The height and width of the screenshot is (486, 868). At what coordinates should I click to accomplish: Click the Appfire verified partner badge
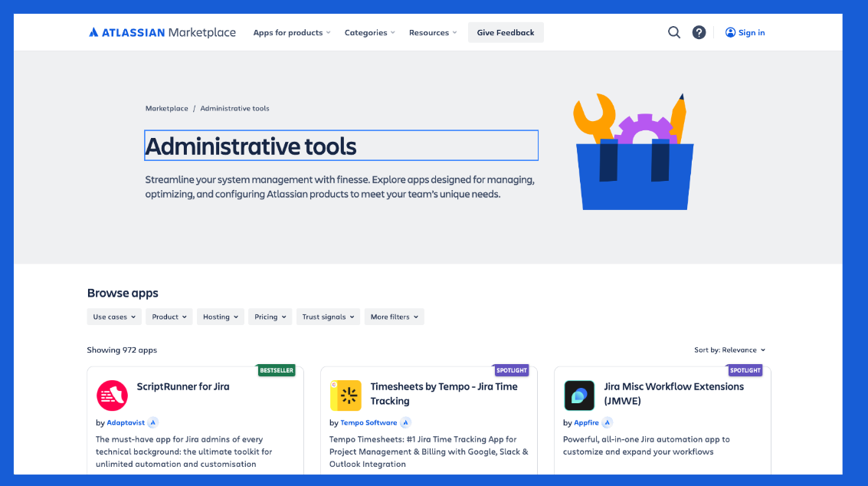(608, 422)
